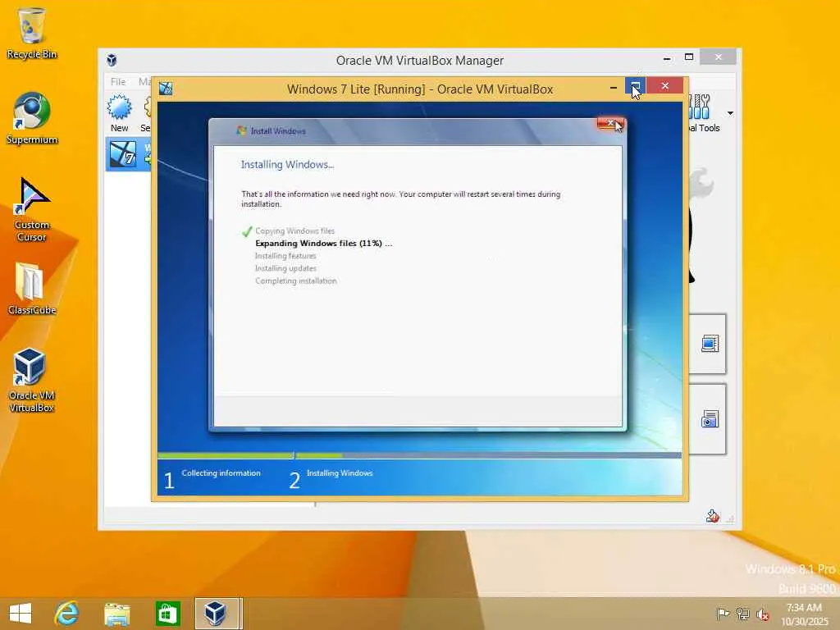Click the 'Installing features' step text
This screenshot has height=630, width=840.
coord(285,256)
